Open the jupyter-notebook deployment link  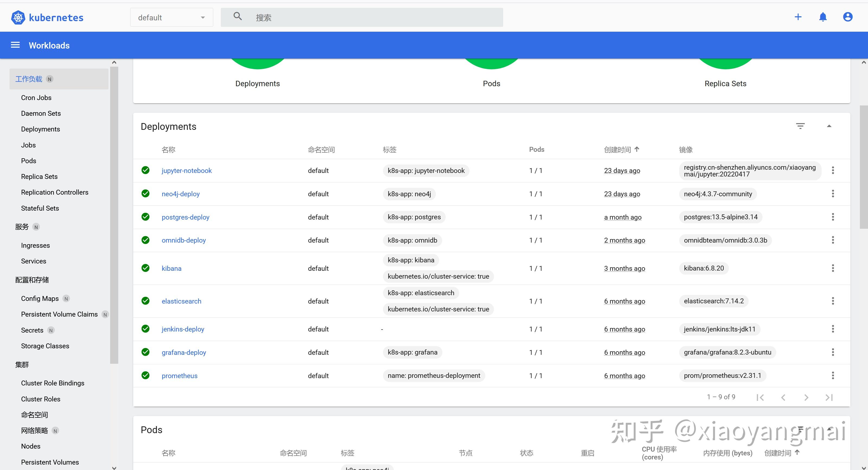coord(187,171)
